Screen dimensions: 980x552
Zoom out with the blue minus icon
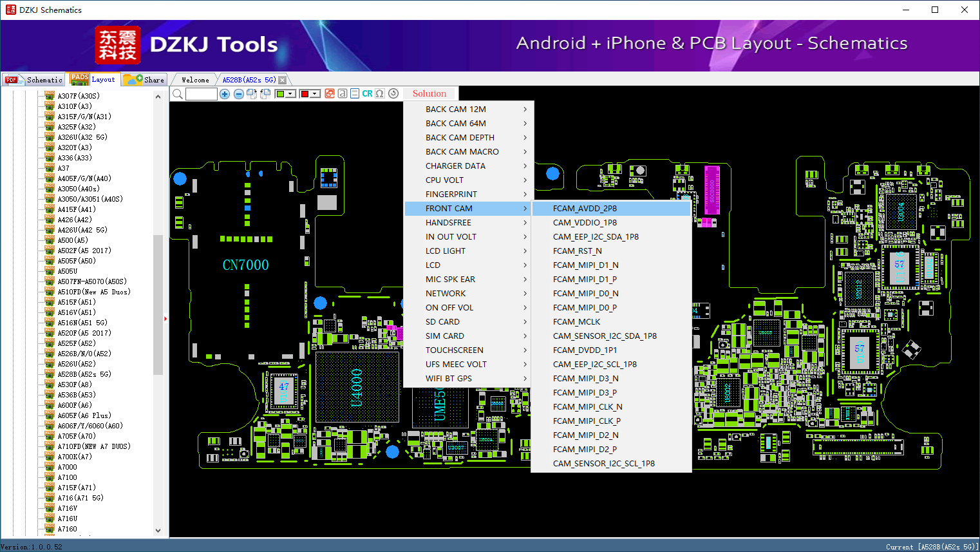239,94
